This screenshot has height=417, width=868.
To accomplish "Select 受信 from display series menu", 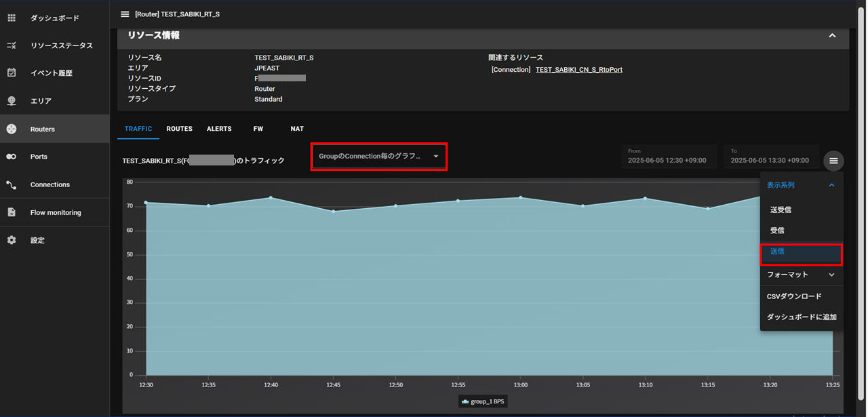I will [x=777, y=231].
